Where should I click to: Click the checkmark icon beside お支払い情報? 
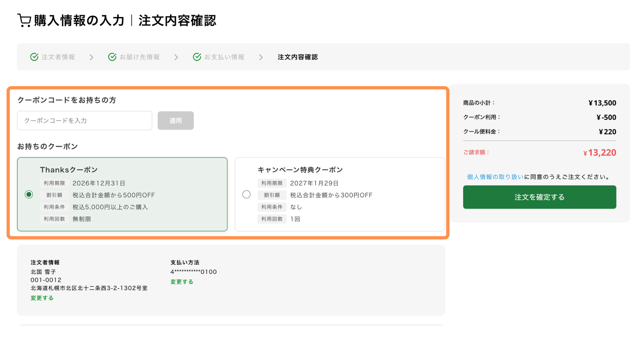[x=197, y=57]
